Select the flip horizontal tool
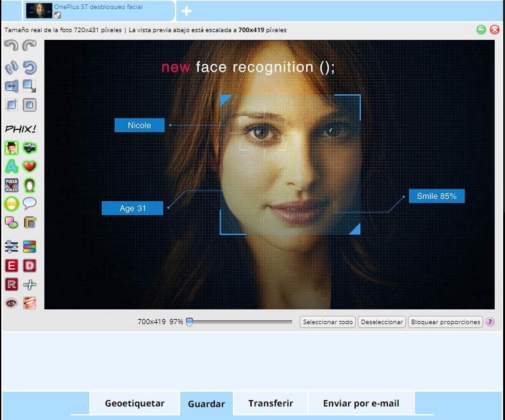The height and width of the screenshot is (420, 505). [11, 86]
